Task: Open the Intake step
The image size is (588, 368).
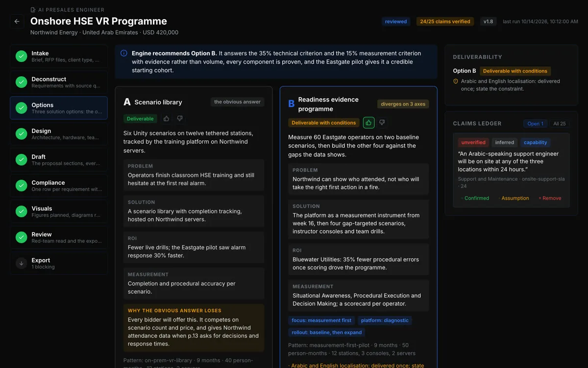Action: tap(59, 56)
